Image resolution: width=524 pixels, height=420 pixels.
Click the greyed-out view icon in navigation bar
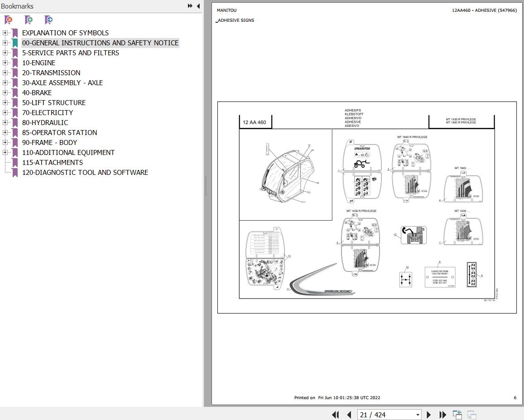pos(471,415)
